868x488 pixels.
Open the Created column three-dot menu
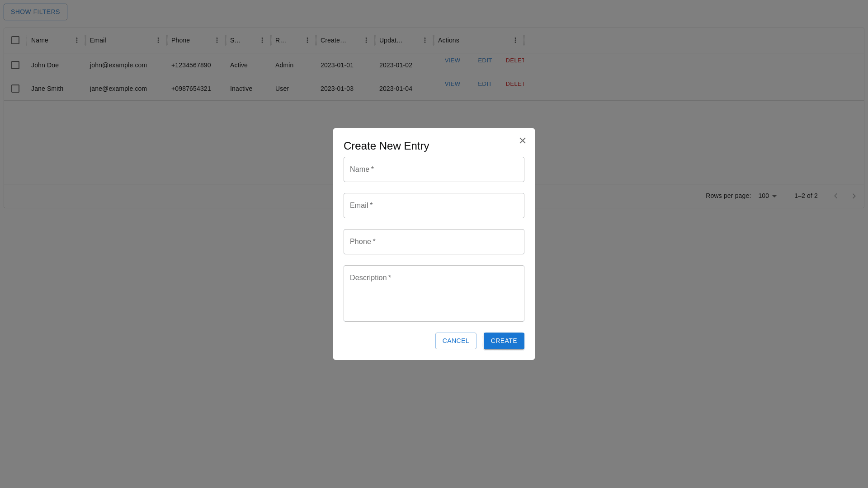(366, 40)
